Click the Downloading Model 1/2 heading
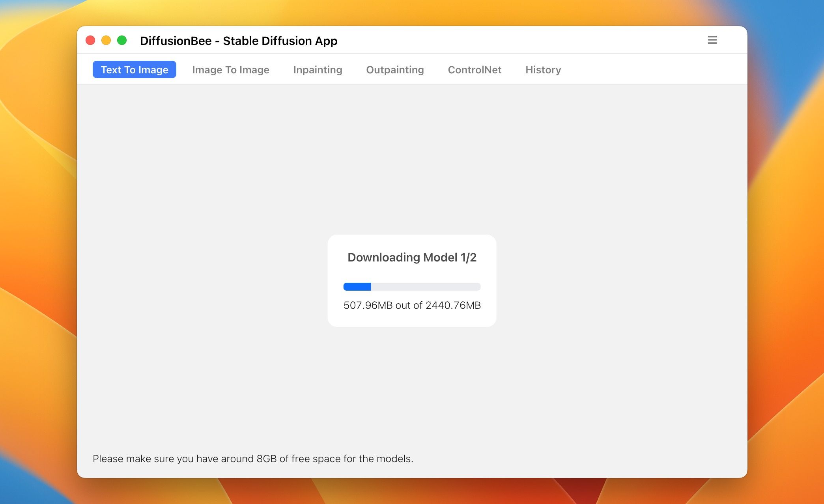 [x=412, y=257]
